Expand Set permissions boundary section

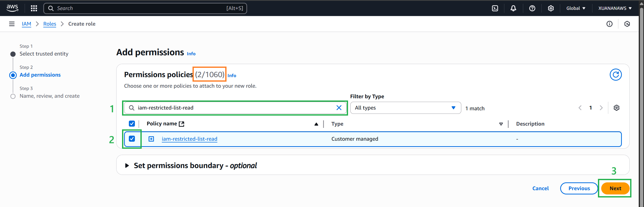pos(127,166)
